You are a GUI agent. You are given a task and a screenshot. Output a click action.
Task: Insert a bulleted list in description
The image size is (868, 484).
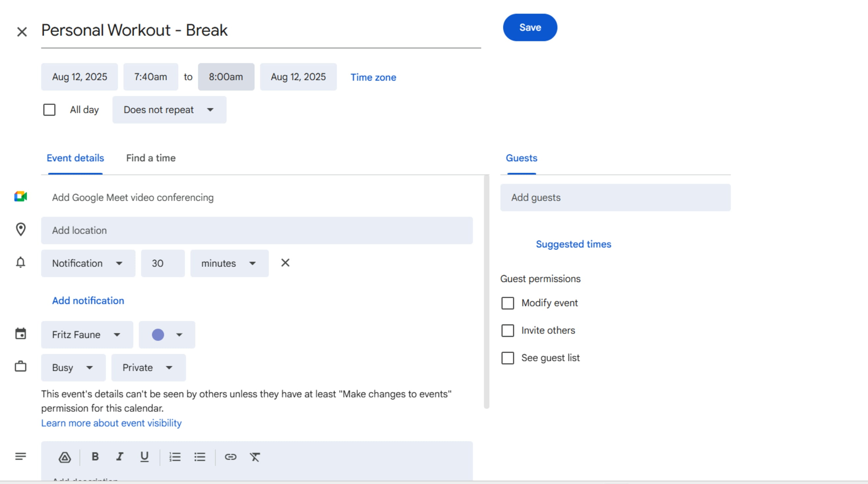(199, 457)
